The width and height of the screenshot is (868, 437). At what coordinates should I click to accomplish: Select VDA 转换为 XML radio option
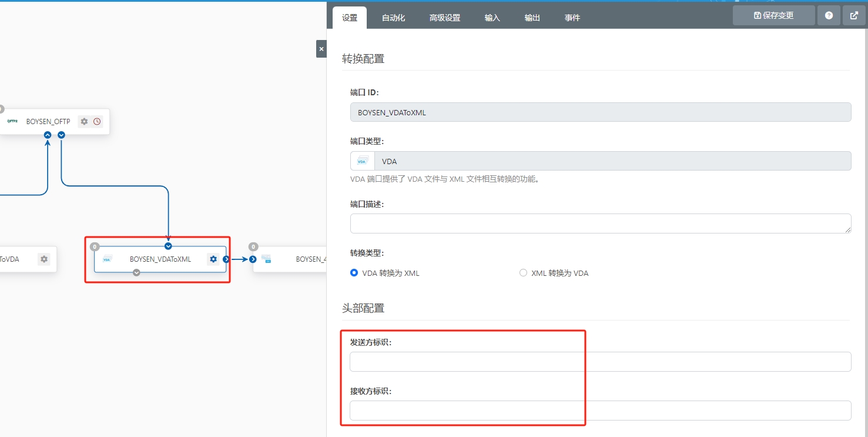pos(354,273)
